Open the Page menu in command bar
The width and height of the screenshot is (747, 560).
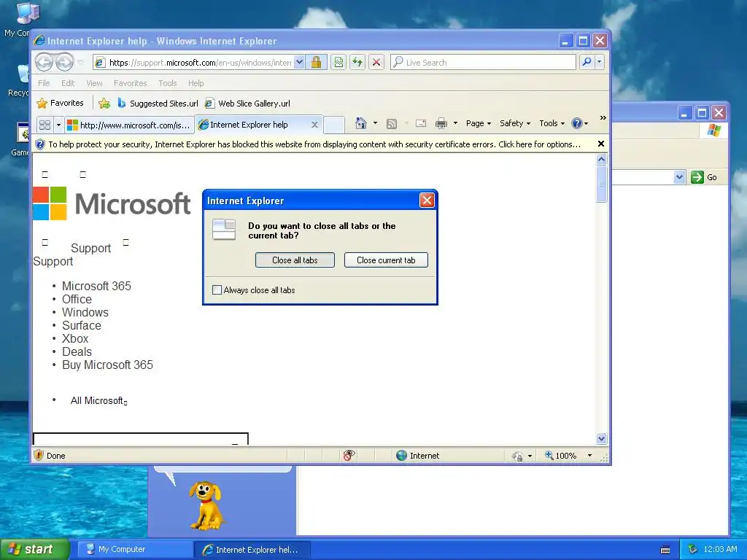click(479, 123)
